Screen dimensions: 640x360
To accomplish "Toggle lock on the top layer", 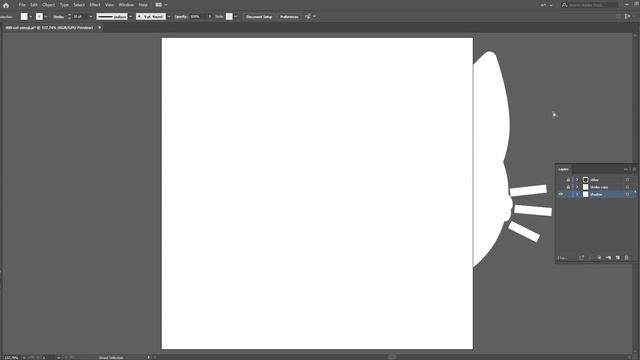I will (568, 180).
